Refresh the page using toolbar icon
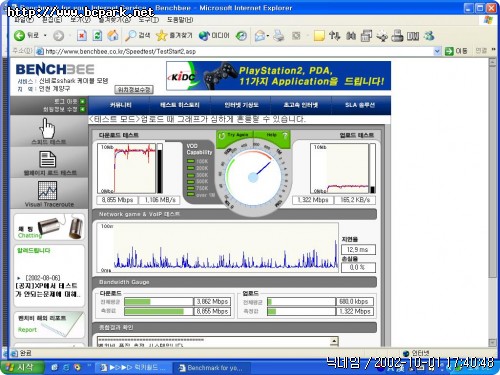The height and width of the screenshot is (375, 500). click(97, 35)
